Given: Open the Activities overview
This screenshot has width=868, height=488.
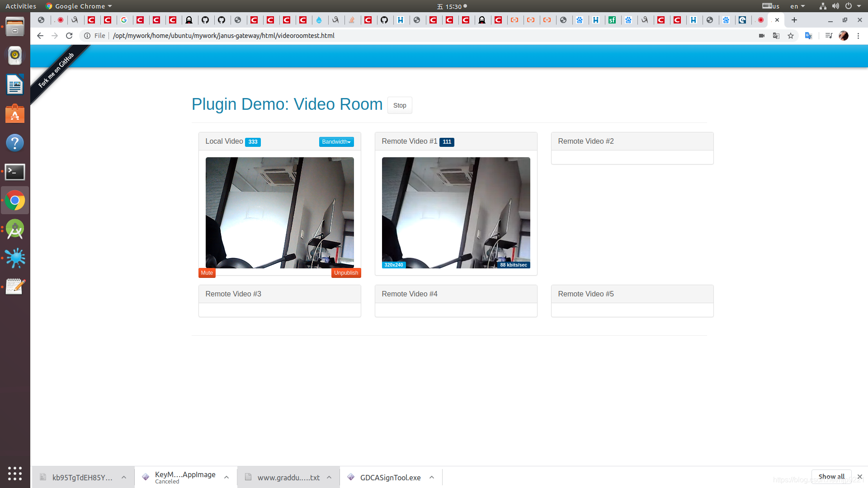Looking at the screenshot, I should (21, 6).
